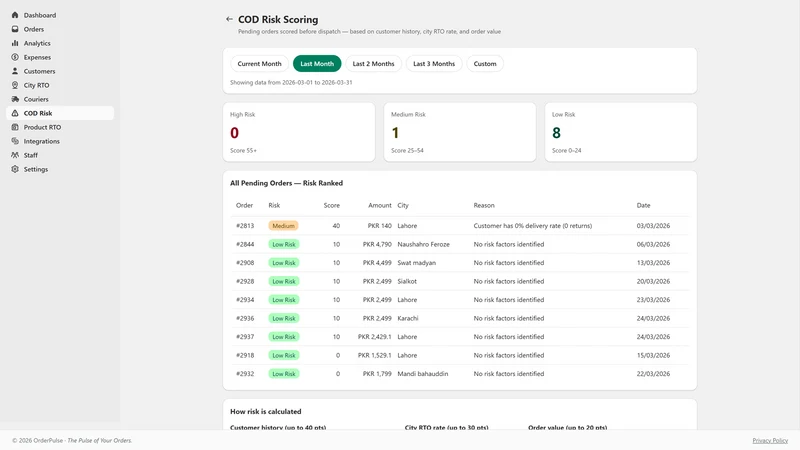Click the Low Risk summary card
Viewport: 800px width, 450px height.
[x=620, y=132]
